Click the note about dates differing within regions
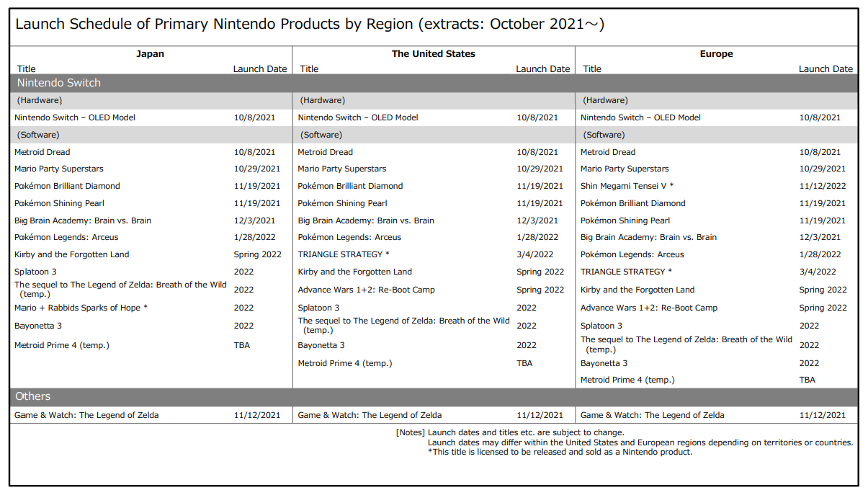 640,442
